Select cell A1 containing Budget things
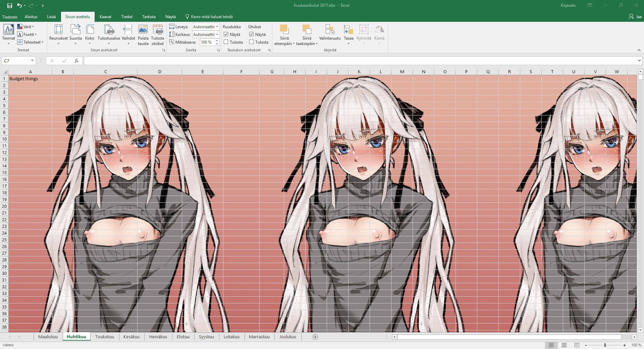 click(x=30, y=79)
